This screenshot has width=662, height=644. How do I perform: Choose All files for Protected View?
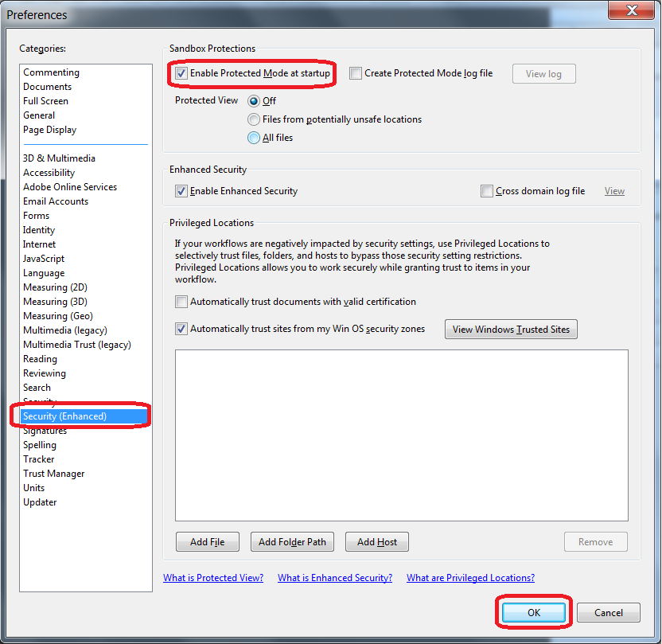(x=252, y=137)
